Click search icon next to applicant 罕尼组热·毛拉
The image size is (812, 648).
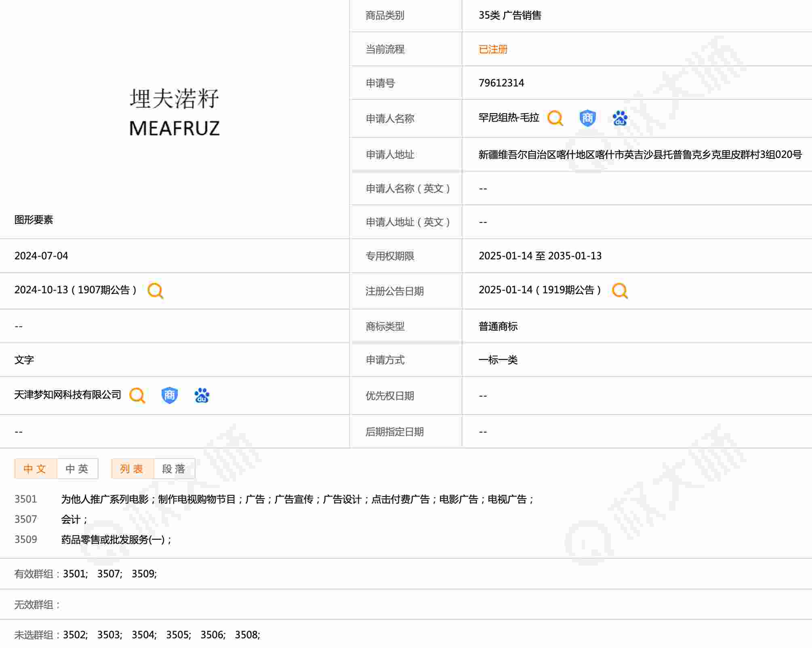click(555, 118)
